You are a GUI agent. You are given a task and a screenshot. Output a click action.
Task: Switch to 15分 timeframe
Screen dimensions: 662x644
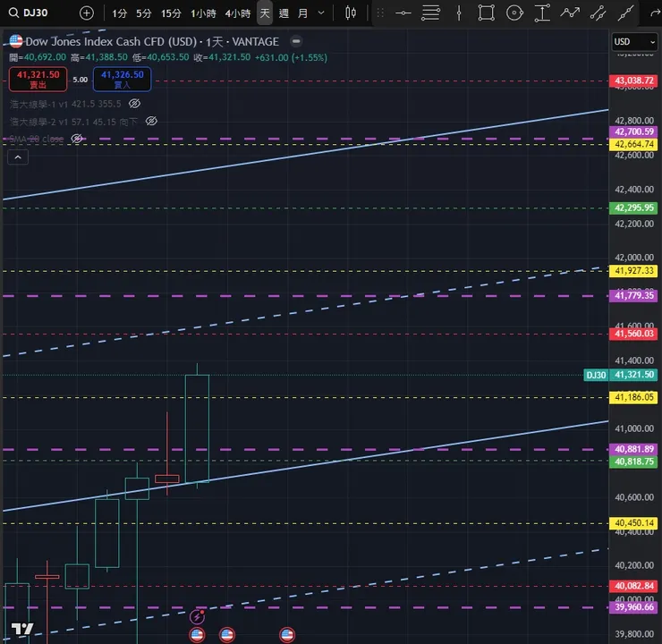pos(171,13)
